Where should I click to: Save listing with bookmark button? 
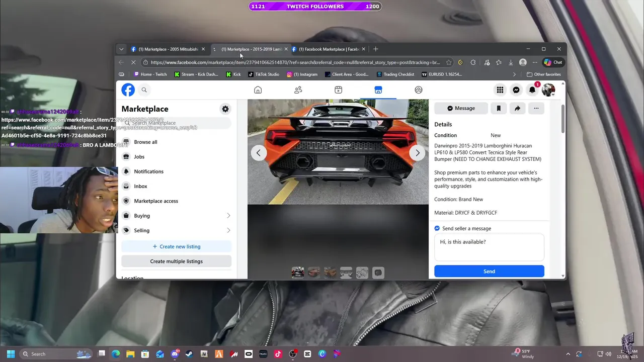point(499,108)
